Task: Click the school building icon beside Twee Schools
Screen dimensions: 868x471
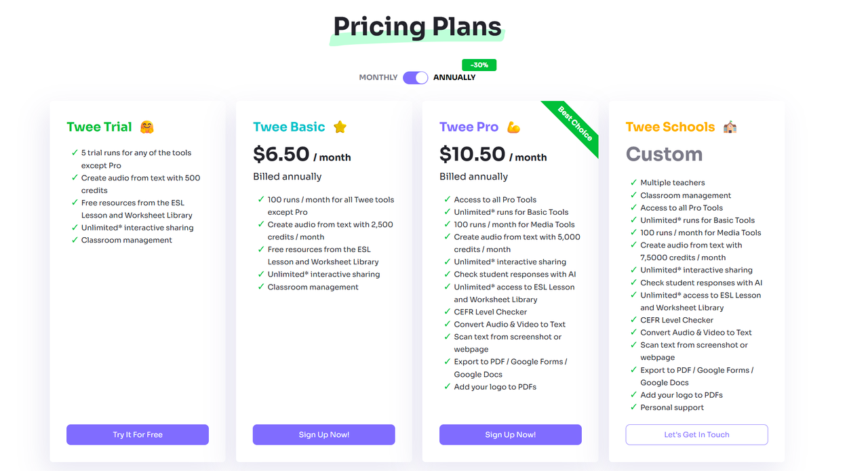Action: 730,127
